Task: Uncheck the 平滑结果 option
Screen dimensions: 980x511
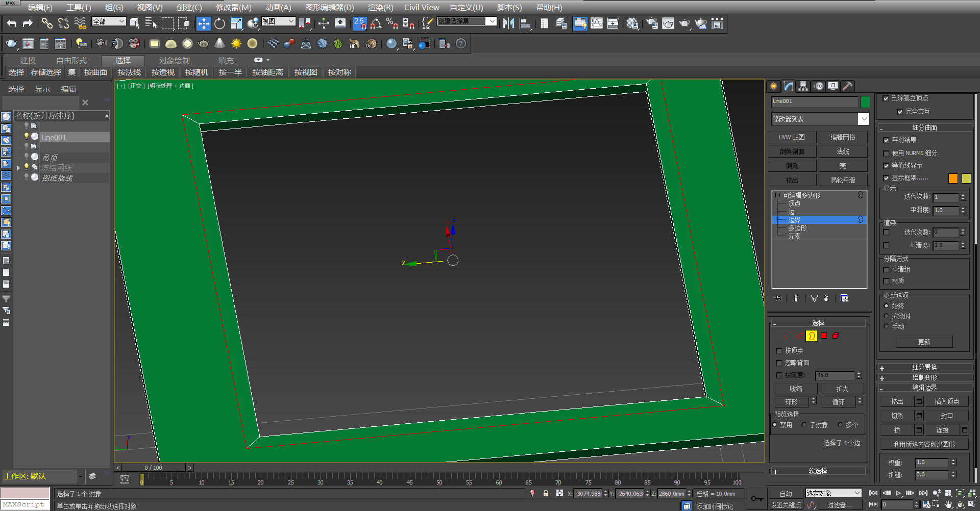Action: click(887, 140)
